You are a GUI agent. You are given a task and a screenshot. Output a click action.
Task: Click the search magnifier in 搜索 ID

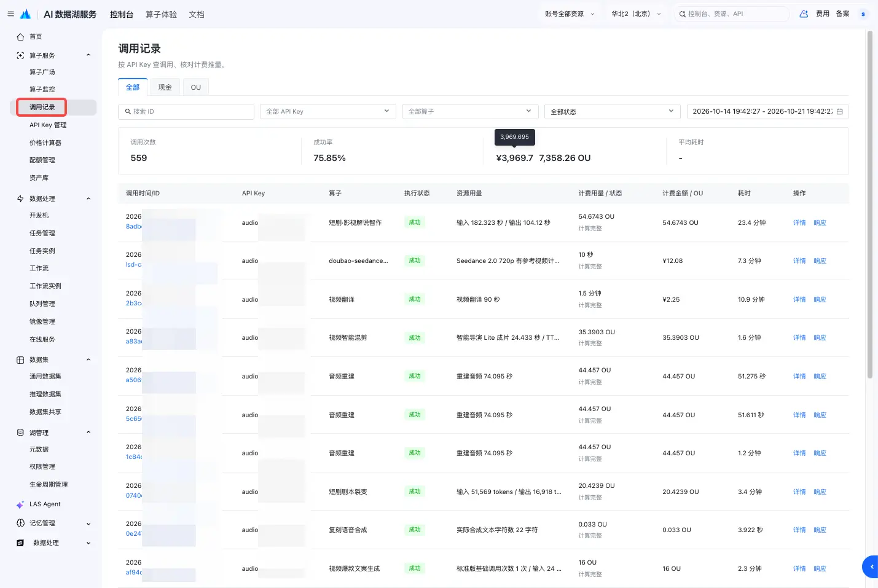pyautogui.click(x=128, y=112)
